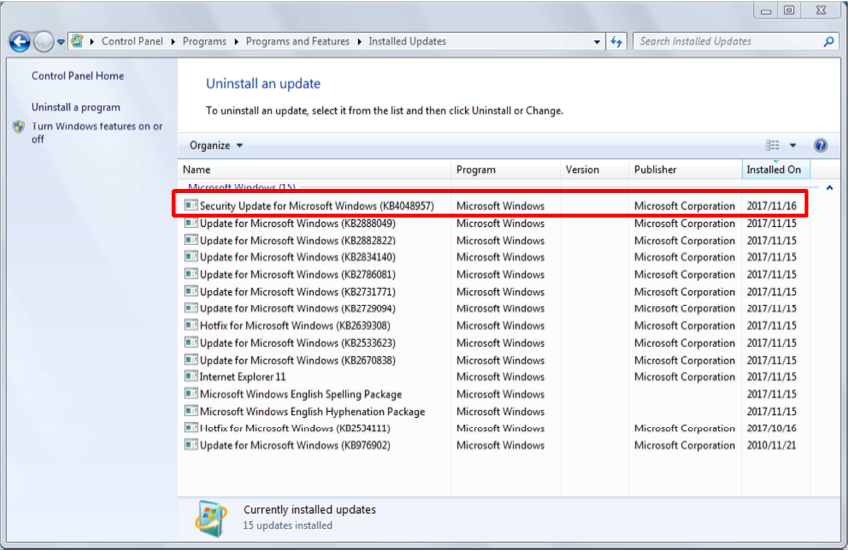The height and width of the screenshot is (551, 849).
Task: Click icon beside Update KB2729094
Action: point(191,308)
